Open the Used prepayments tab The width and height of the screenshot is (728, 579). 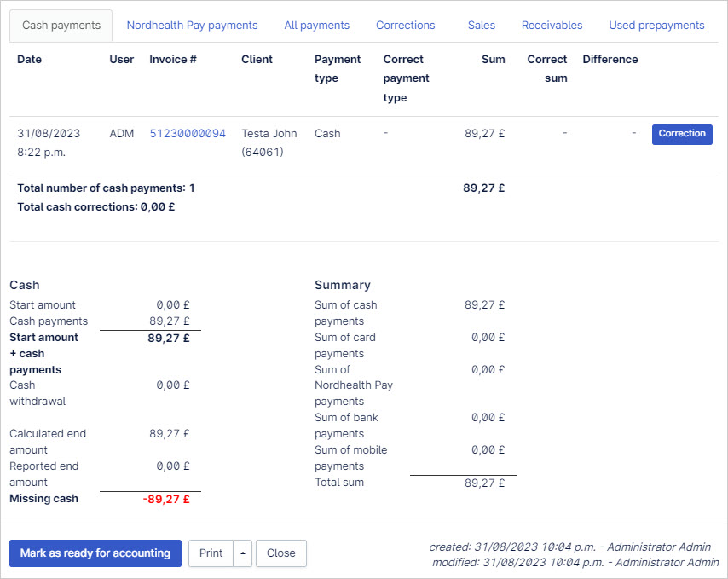656,26
